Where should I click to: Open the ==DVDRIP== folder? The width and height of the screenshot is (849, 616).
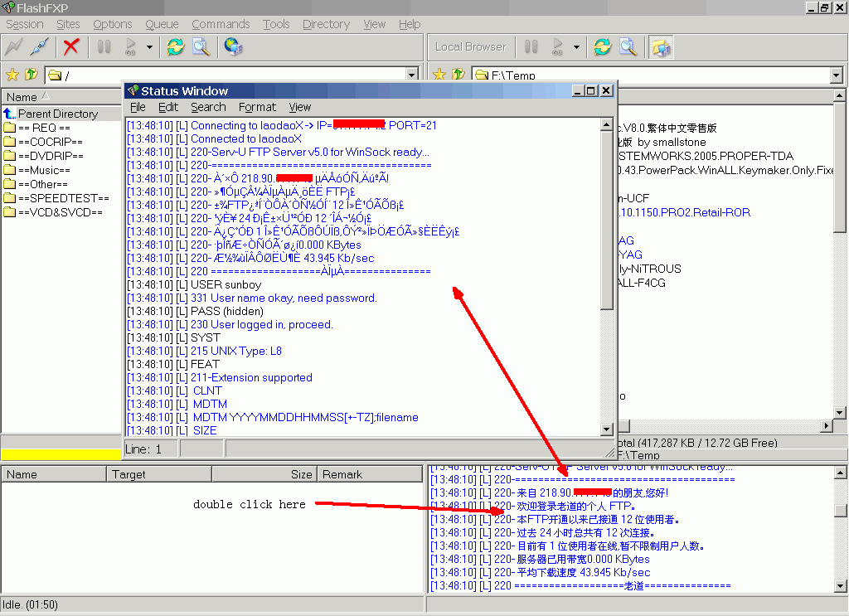click(50, 156)
